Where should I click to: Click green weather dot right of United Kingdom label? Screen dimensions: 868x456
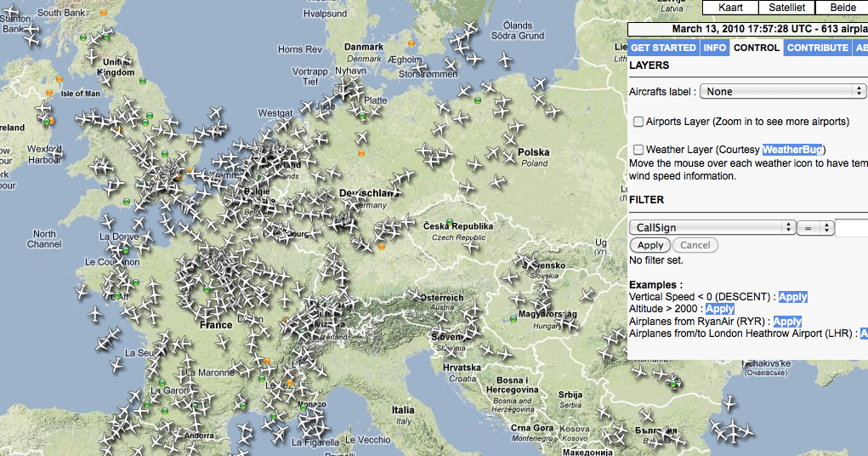tap(143, 81)
